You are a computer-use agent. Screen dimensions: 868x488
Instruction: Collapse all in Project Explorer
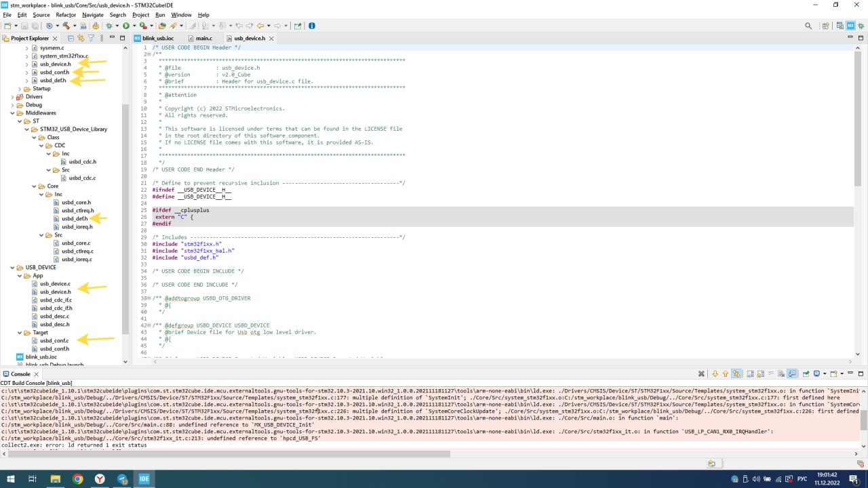(71, 38)
